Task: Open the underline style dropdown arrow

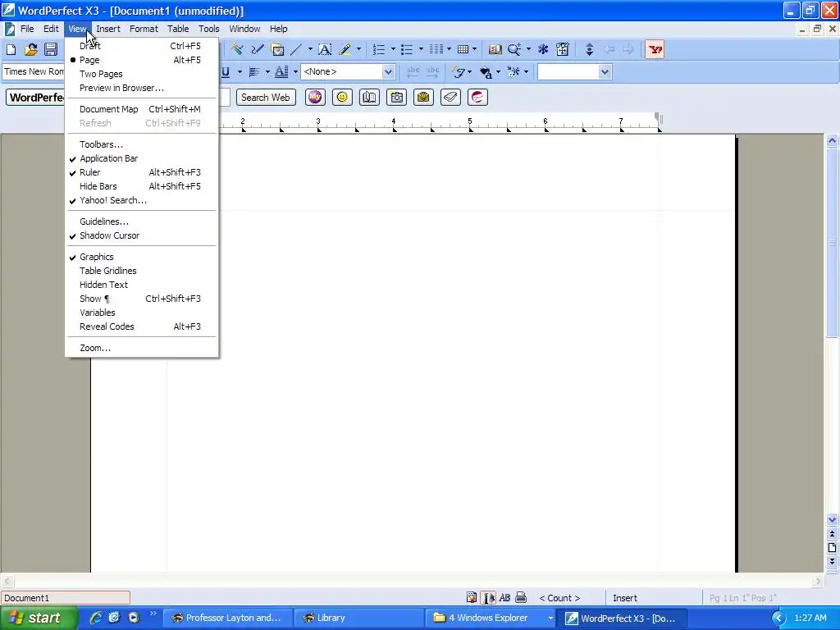Action: point(240,72)
